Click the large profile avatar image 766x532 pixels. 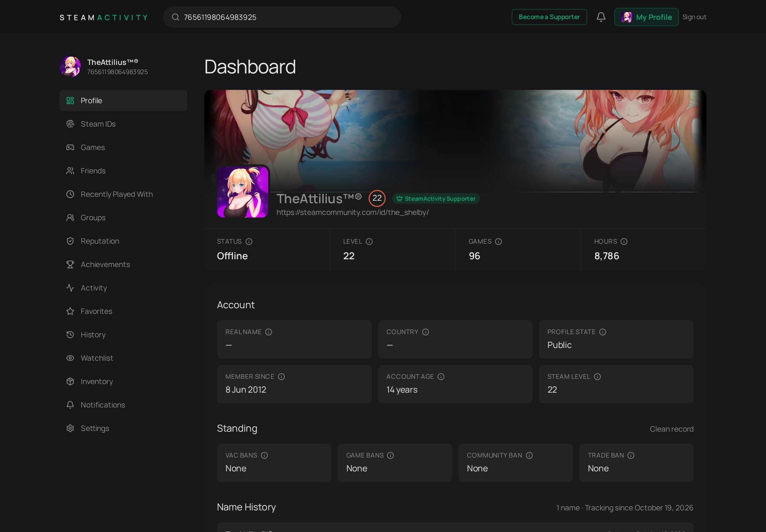pyautogui.click(x=243, y=192)
